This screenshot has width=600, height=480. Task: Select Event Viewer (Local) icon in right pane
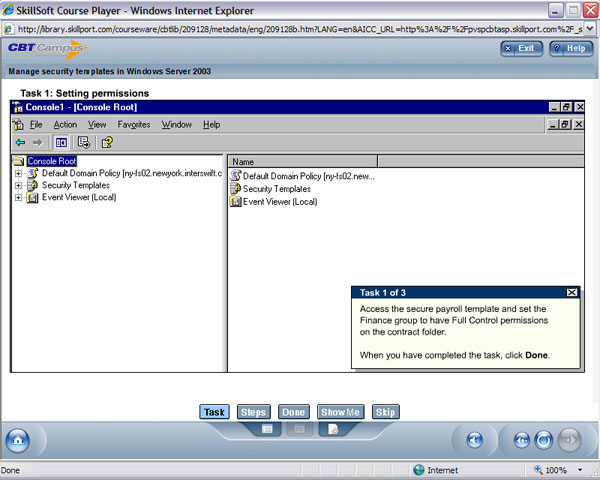(x=236, y=201)
